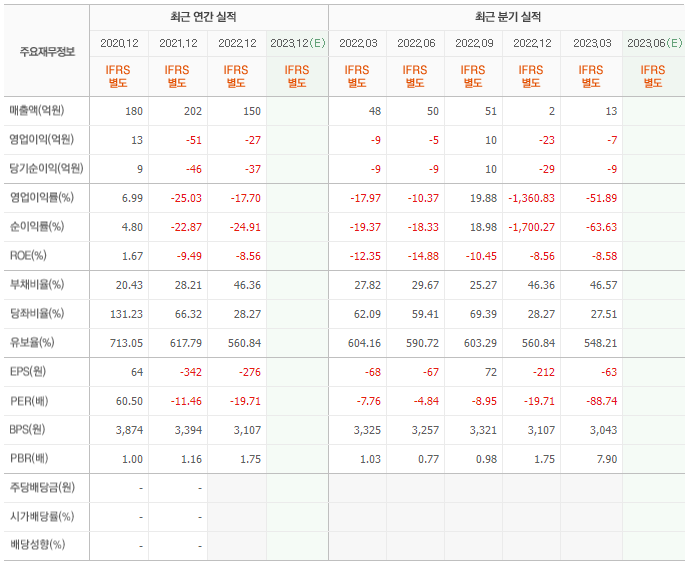Click the net income value -29
The height and width of the screenshot is (565, 690).
pyautogui.click(x=547, y=169)
